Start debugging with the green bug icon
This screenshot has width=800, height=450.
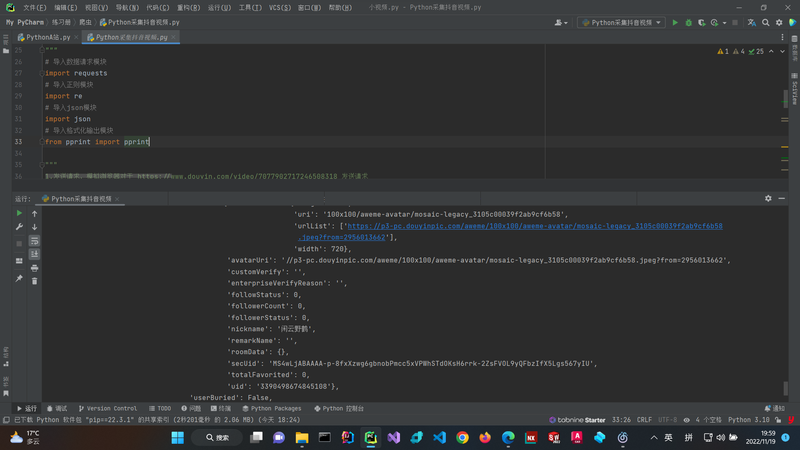click(x=688, y=22)
